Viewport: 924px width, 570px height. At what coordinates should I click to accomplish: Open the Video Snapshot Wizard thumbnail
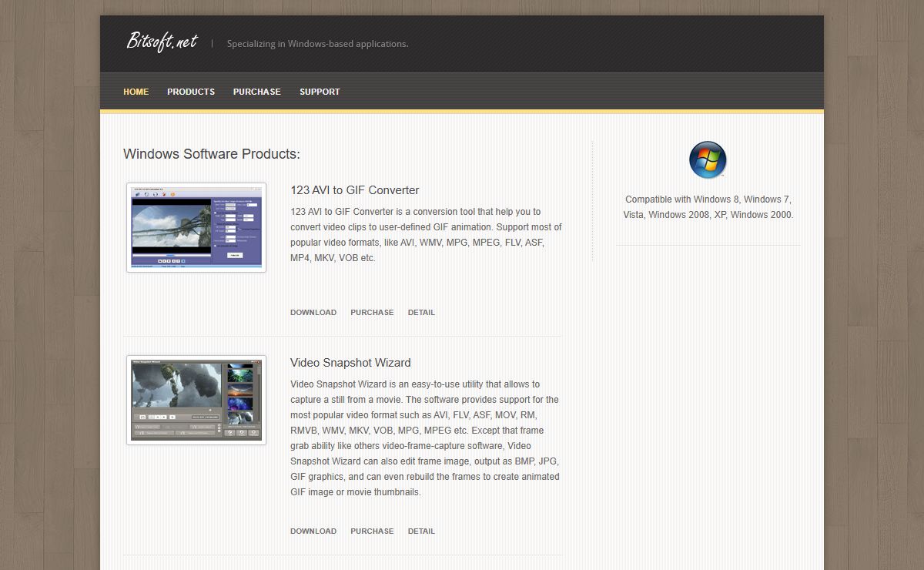pos(196,400)
